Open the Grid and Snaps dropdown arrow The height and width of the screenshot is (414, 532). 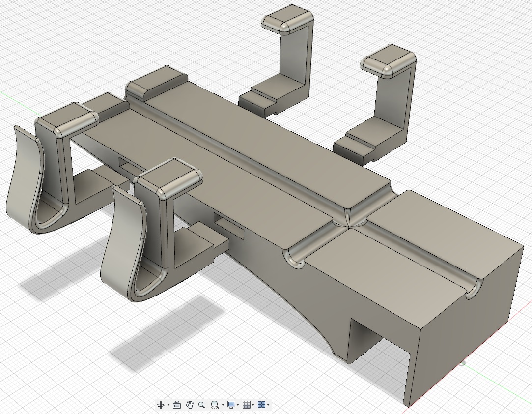pos(253,405)
